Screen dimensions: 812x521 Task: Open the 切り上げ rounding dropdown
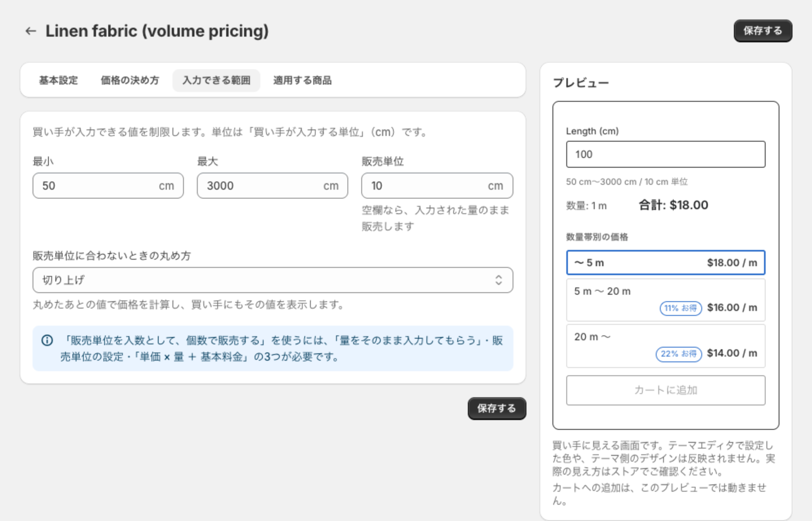coord(273,280)
